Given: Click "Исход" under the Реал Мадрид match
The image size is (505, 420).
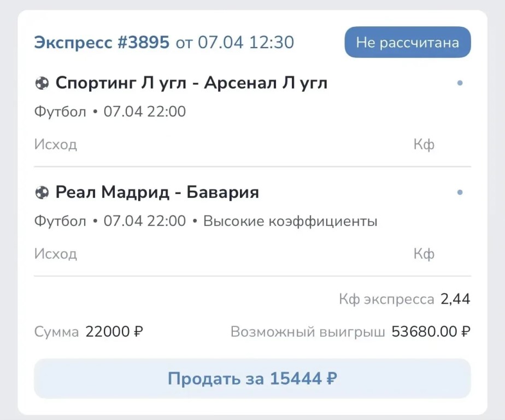Looking at the screenshot, I should [x=56, y=254].
